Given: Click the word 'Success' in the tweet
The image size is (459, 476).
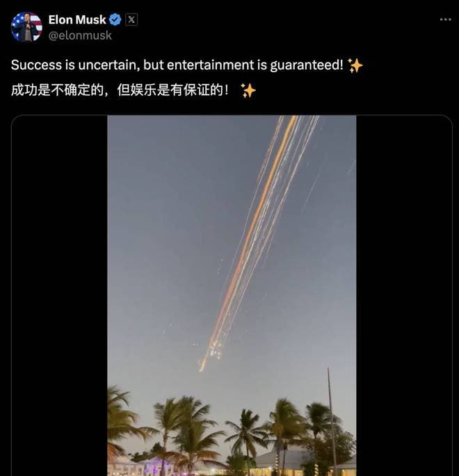Looking at the screenshot, I should click(36, 65).
